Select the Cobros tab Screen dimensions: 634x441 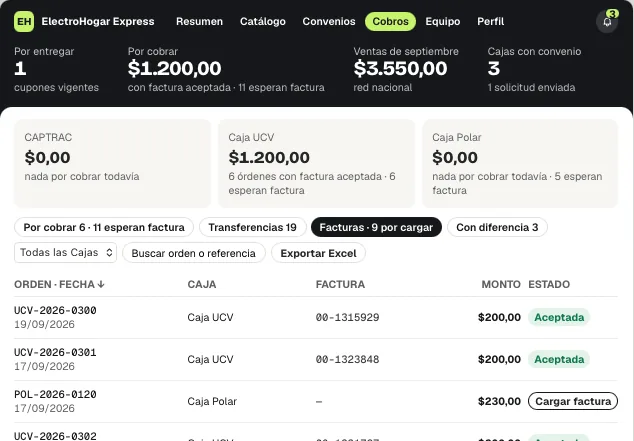tap(390, 21)
